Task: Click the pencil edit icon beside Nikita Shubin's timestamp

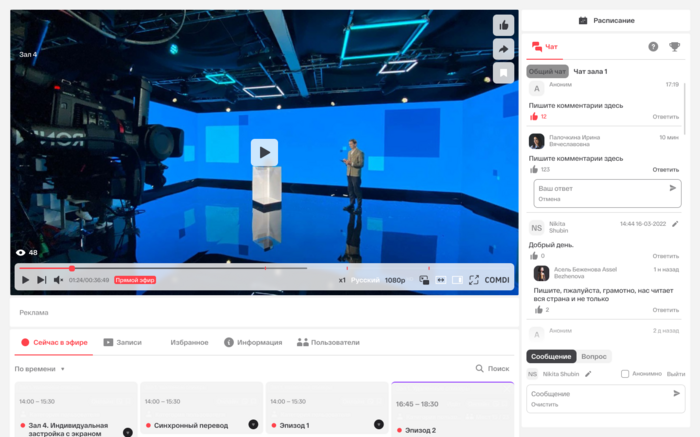Action: click(x=675, y=224)
